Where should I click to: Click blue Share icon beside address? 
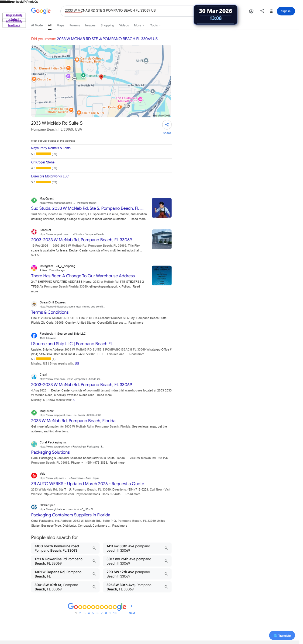[167, 125]
